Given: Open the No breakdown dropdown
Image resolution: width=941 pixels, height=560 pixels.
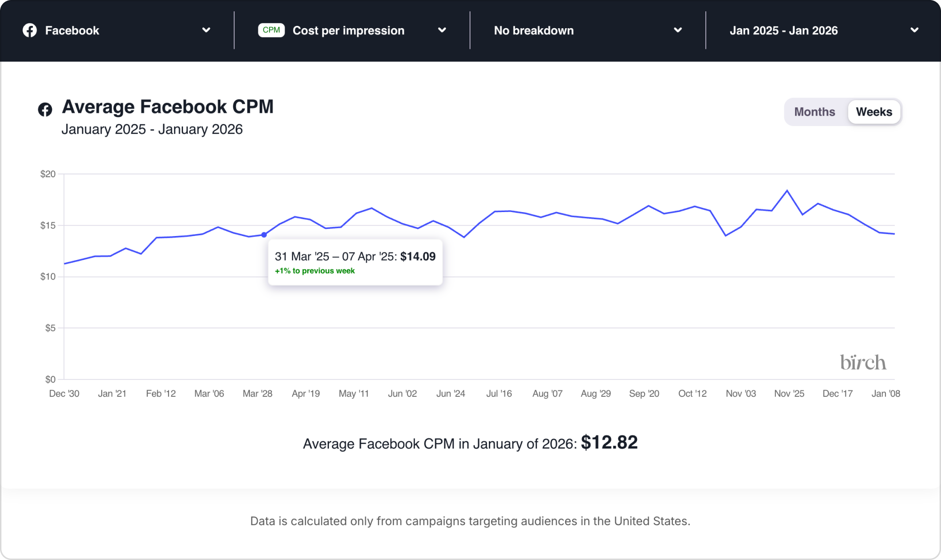Looking at the screenshot, I should tap(533, 30).
